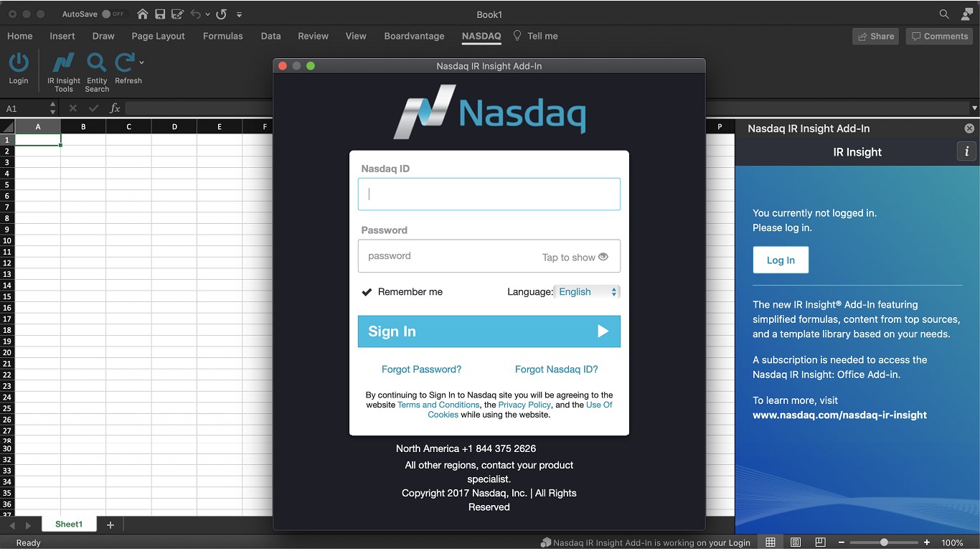
Task: Open the Use Of Cookies link
Action: 599,405
